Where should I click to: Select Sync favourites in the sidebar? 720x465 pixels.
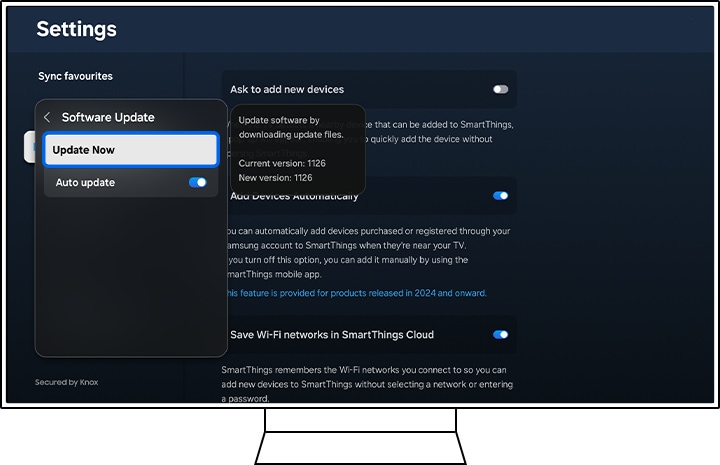75,76
